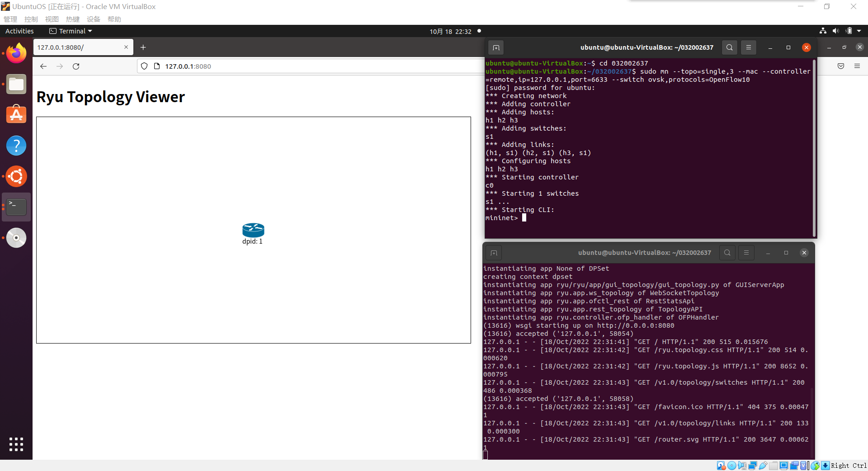The image size is (868, 471).
Task: Click VirtualBox display status icon
Action: click(784, 466)
